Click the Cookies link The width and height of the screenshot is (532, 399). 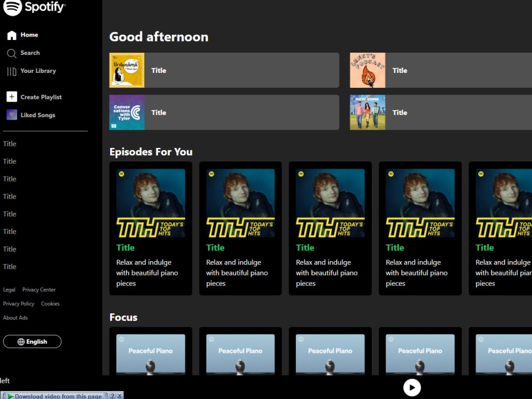coord(50,304)
